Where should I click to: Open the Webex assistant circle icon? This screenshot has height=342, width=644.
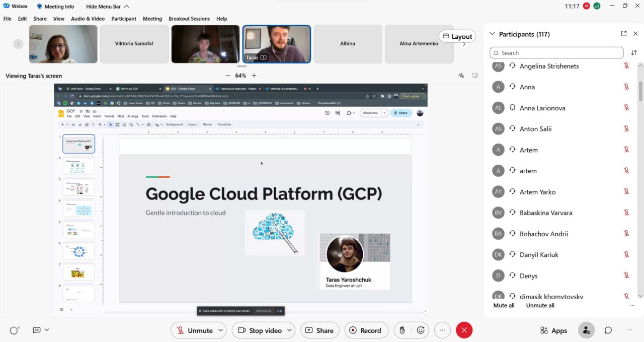coord(15,330)
